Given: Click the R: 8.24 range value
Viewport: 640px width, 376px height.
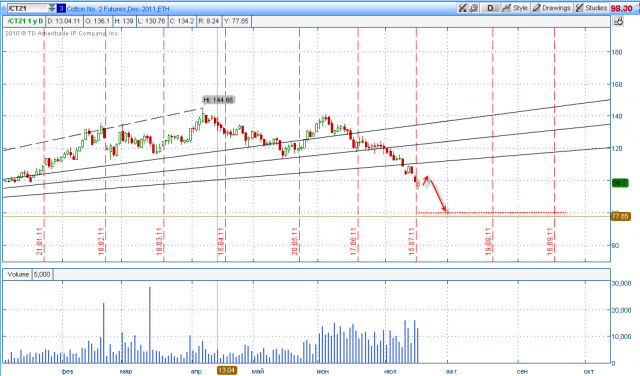Looking at the screenshot, I should [x=209, y=21].
